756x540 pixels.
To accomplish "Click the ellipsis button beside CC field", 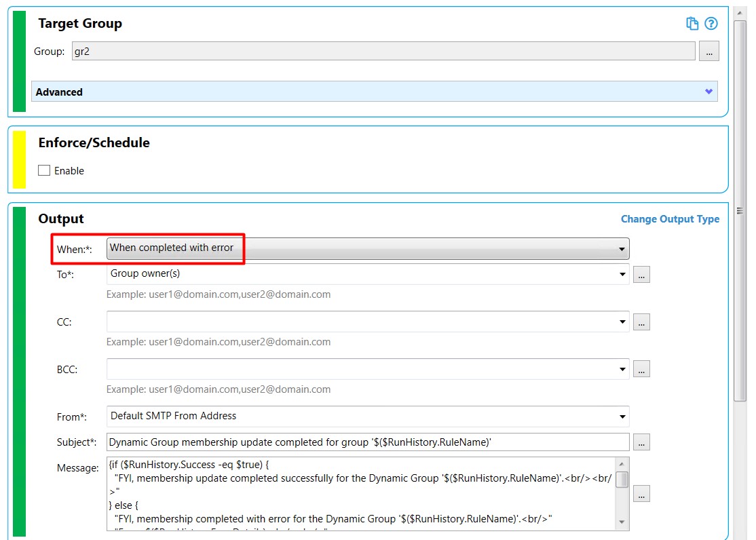I will pos(641,322).
